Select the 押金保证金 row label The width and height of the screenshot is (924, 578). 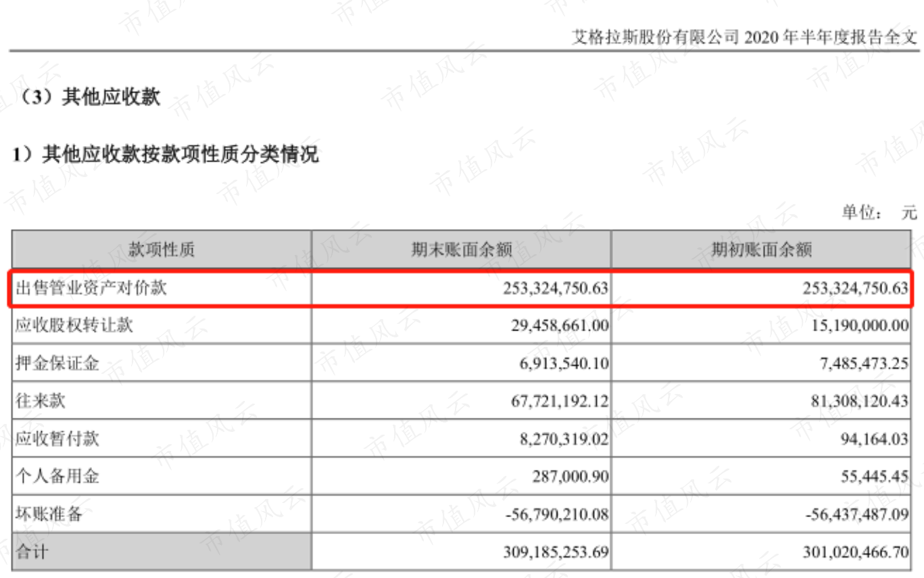(57, 364)
